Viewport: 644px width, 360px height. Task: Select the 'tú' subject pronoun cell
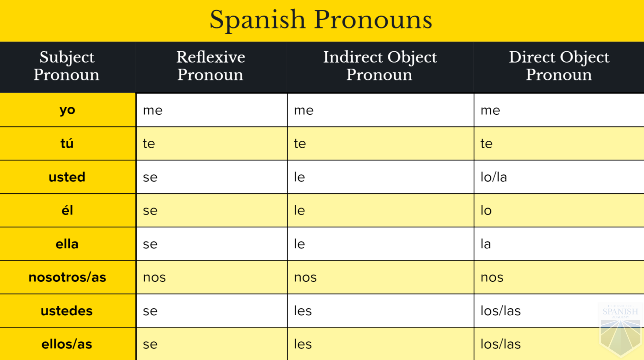(67, 143)
